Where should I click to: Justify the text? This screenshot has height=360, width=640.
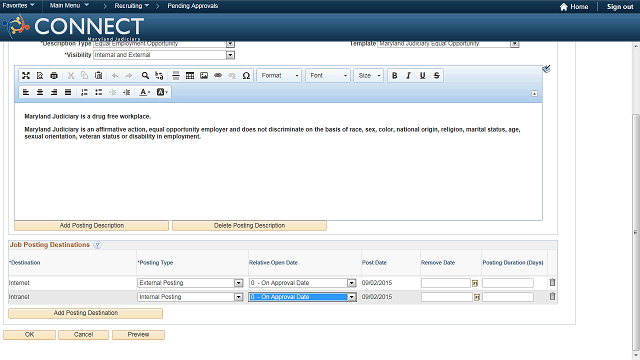click(68, 92)
